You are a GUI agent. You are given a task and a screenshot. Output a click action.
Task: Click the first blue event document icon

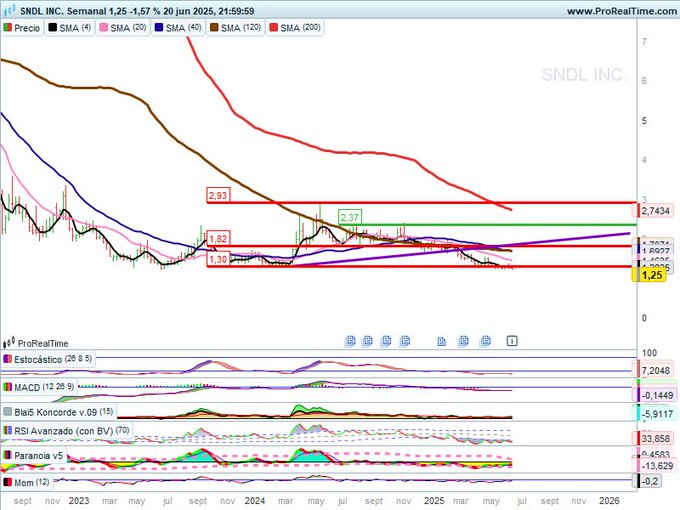(x=350, y=341)
